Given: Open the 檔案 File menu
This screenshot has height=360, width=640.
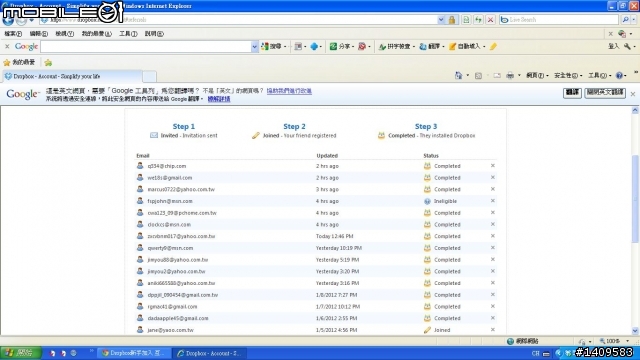Looking at the screenshot, I should (x=13, y=34).
